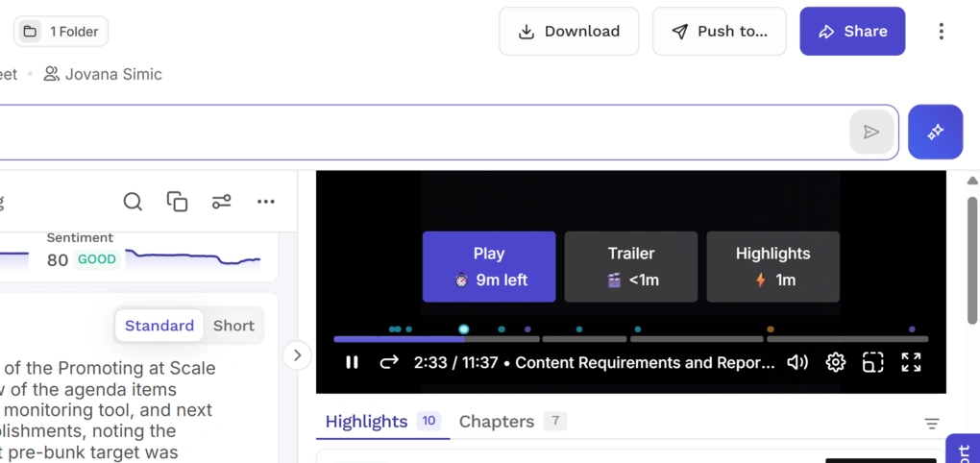Click the video progress bar
The width and height of the screenshot is (980, 463).
630,339
